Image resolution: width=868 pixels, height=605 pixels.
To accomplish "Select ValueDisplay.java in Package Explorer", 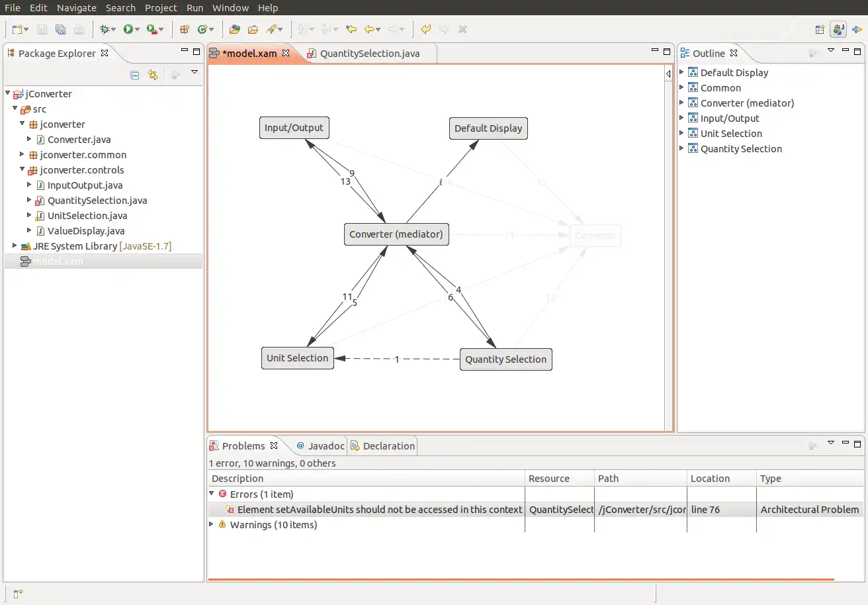I will 86,231.
